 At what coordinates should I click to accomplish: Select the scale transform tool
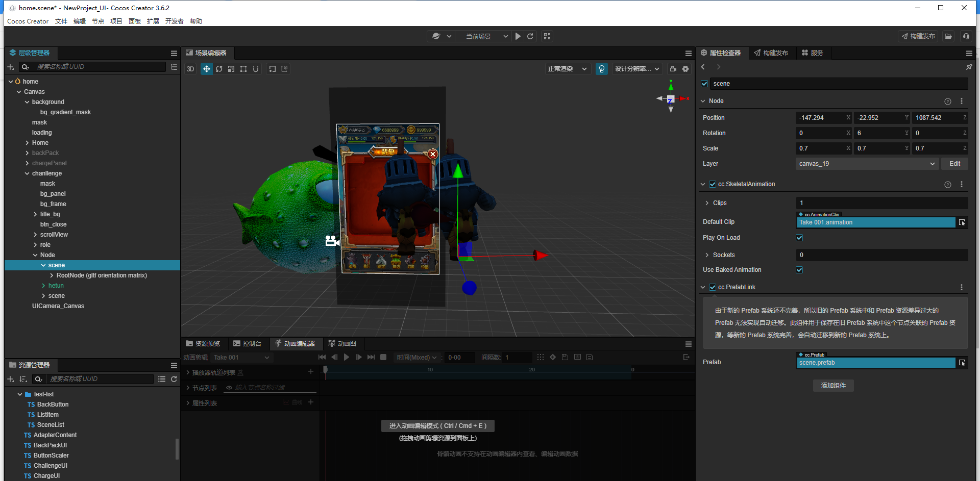point(231,69)
